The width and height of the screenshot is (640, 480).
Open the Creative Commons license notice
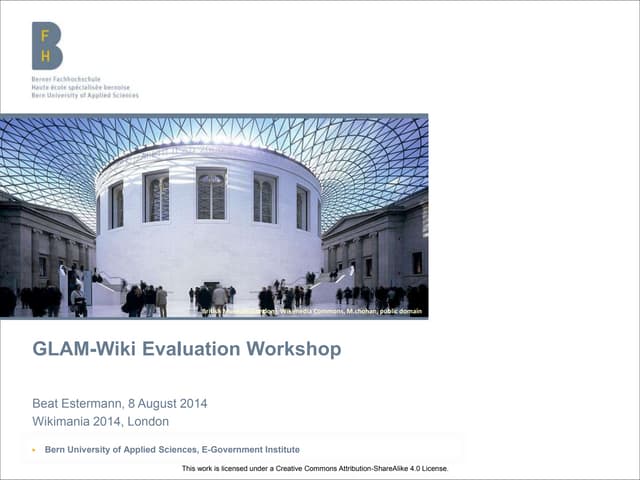coord(315,468)
